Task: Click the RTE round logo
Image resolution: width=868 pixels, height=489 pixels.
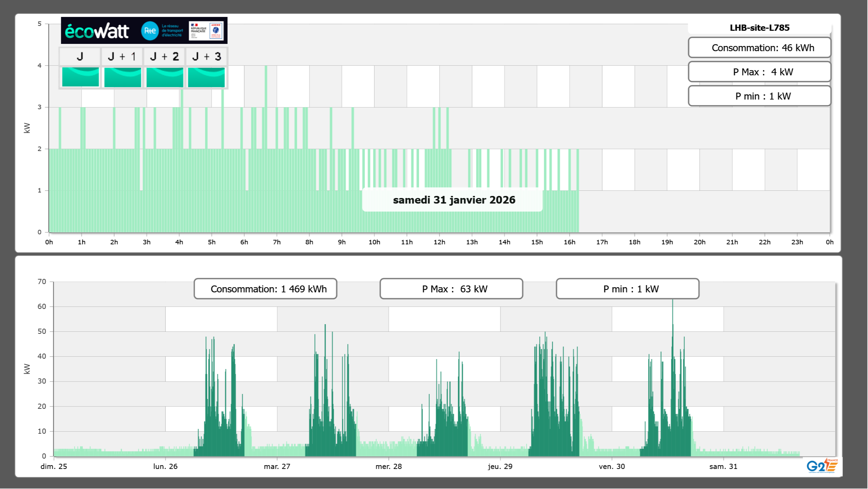Action: pos(150,31)
